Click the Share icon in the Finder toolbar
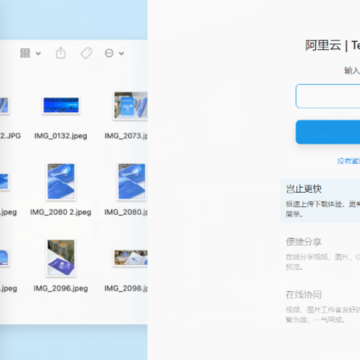Viewport: 360px width, 360px height. click(61, 53)
